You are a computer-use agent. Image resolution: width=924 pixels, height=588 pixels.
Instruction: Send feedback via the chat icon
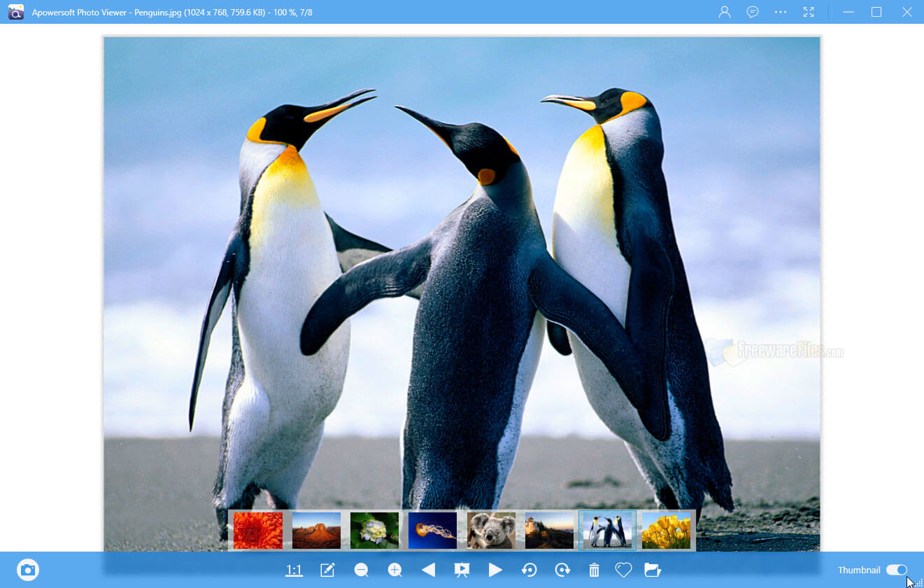[x=752, y=12]
